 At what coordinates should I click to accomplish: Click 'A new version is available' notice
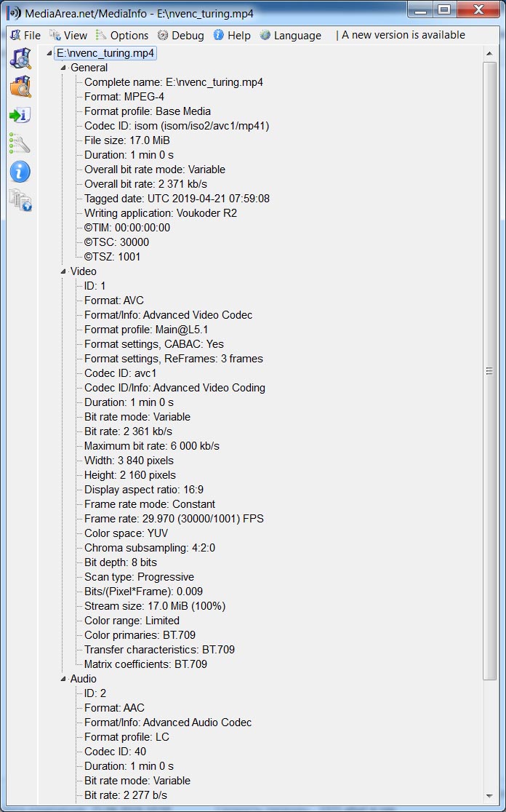(403, 35)
